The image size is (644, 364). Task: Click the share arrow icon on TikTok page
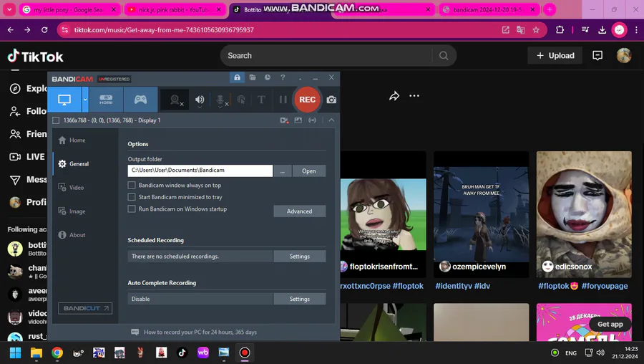click(394, 96)
